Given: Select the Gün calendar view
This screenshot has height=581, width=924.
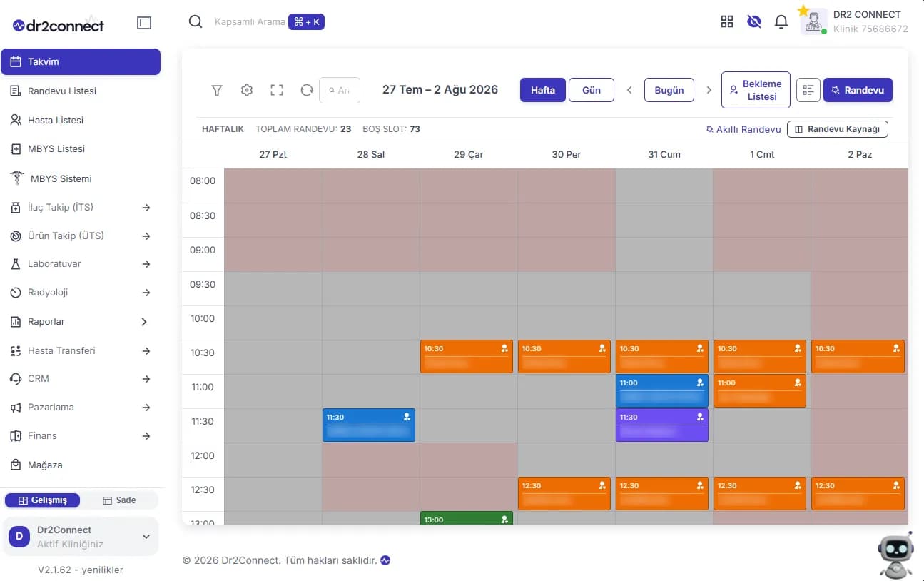Looking at the screenshot, I should [x=592, y=90].
